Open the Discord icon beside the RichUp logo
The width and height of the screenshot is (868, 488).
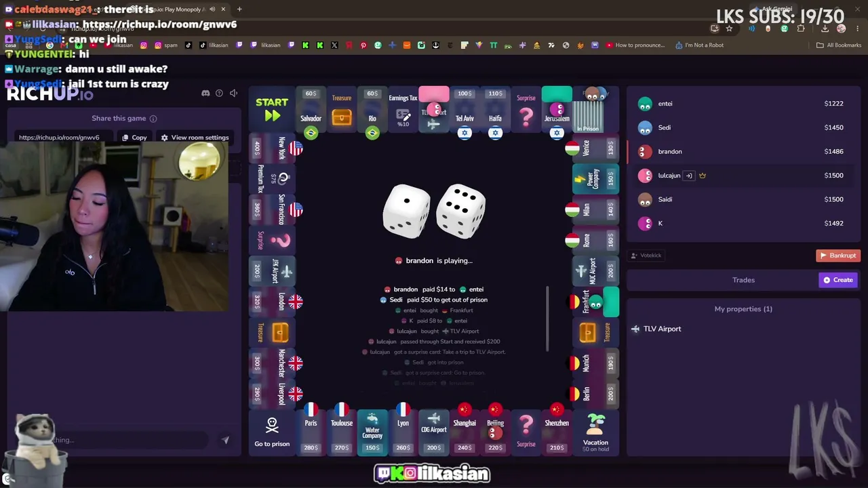click(205, 93)
